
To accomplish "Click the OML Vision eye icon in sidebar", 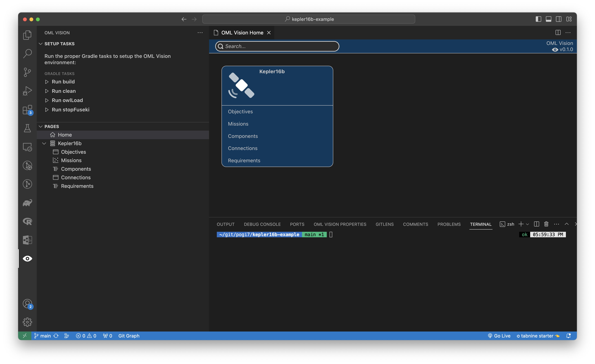I will (x=27, y=258).
